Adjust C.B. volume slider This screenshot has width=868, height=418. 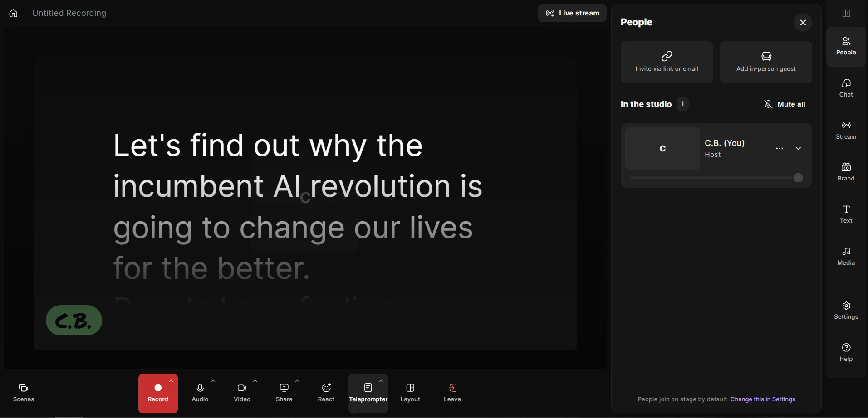(x=798, y=178)
